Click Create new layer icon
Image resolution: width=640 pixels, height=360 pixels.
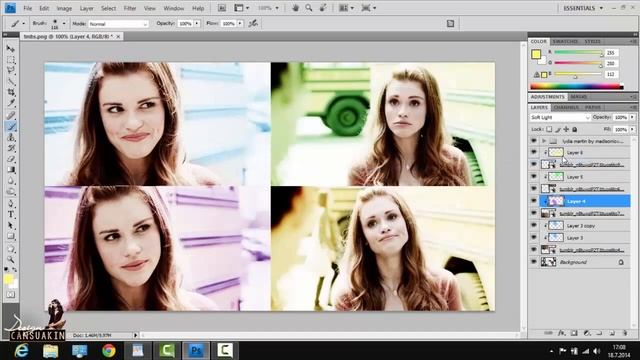tap(612, 333)
